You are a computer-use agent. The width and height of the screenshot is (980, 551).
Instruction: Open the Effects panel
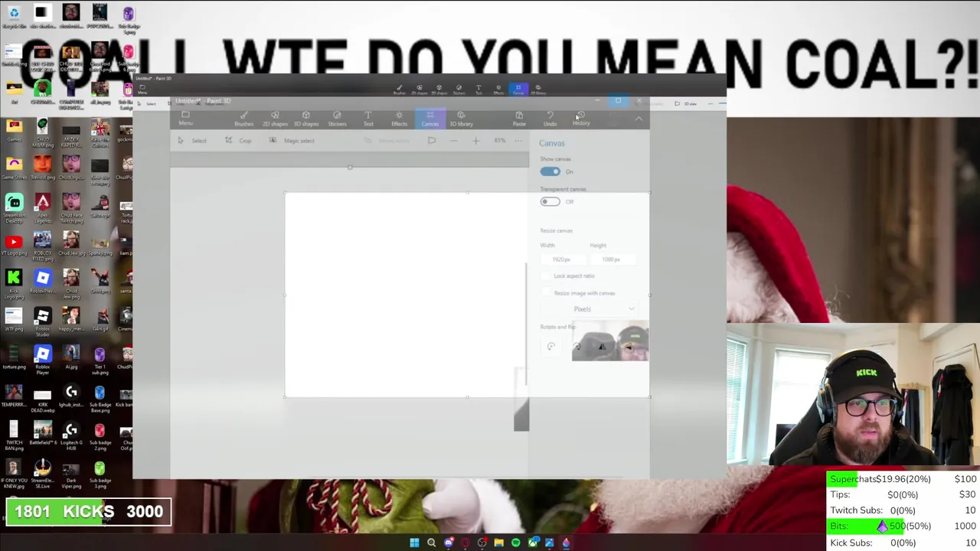tap(399, 119)
